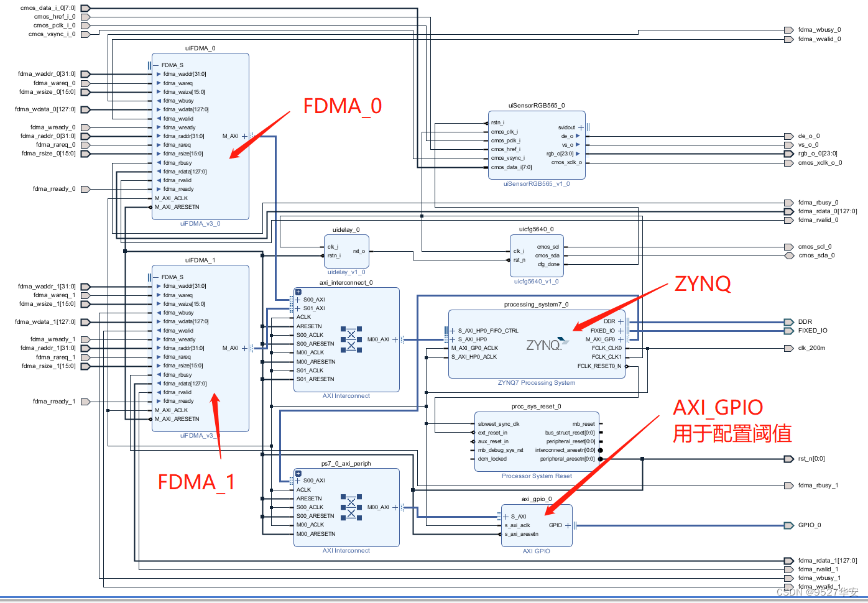Viewport: 868px width, 603px height.
Task: Click the de_o_0 output port symbol
Action: (788, 136)
